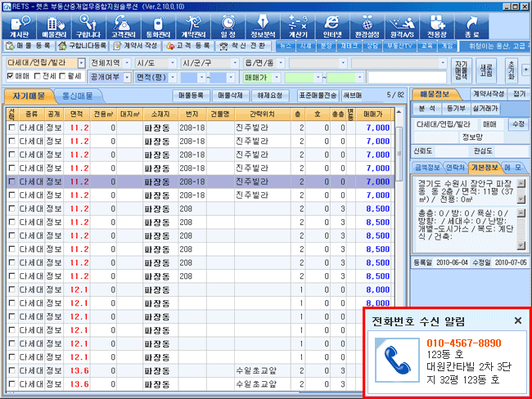532x399 pixels.
Task: Start 원격A/S remote support icon
Action: click(402, 26)
